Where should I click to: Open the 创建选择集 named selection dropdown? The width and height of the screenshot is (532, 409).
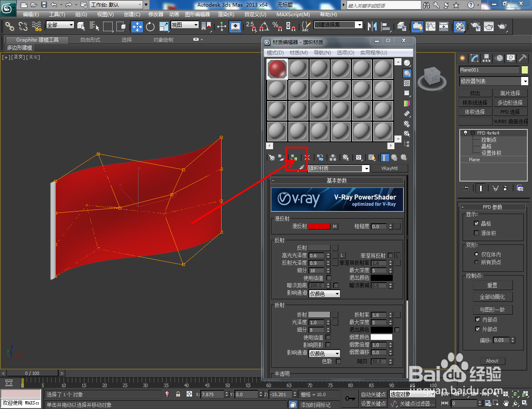click(x=338, y=25)
